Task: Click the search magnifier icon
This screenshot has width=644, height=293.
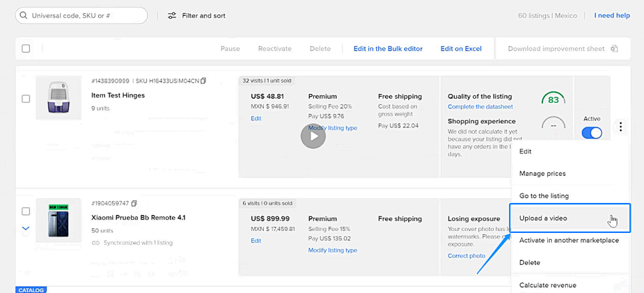Action: point(23,15)
